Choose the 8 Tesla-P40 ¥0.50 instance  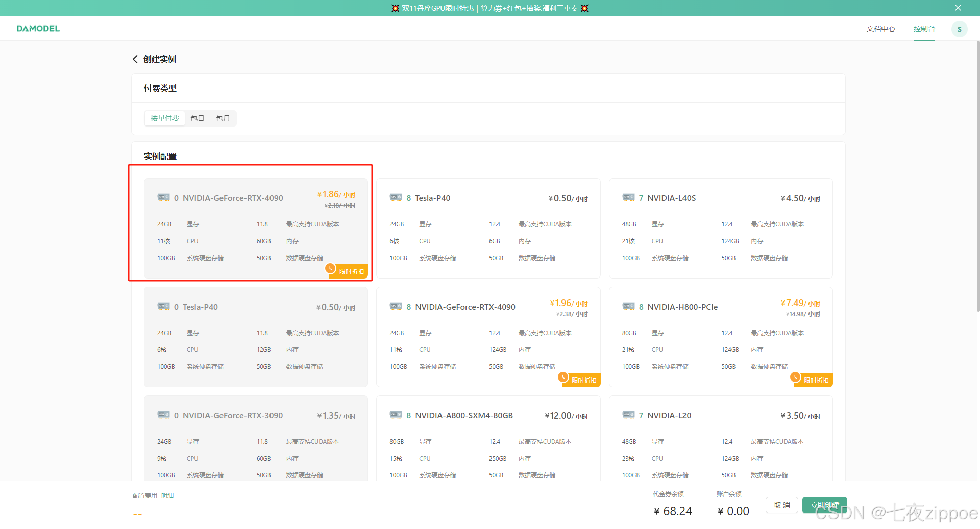(488, 228)
